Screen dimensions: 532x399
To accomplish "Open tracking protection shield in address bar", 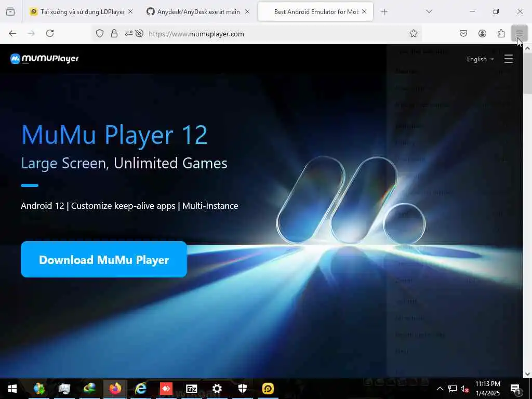I will 99,33.
